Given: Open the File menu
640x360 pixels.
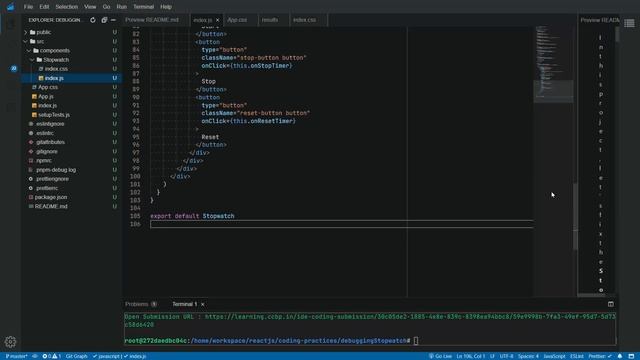Looking at the screenshot, I should coord(28,7).
